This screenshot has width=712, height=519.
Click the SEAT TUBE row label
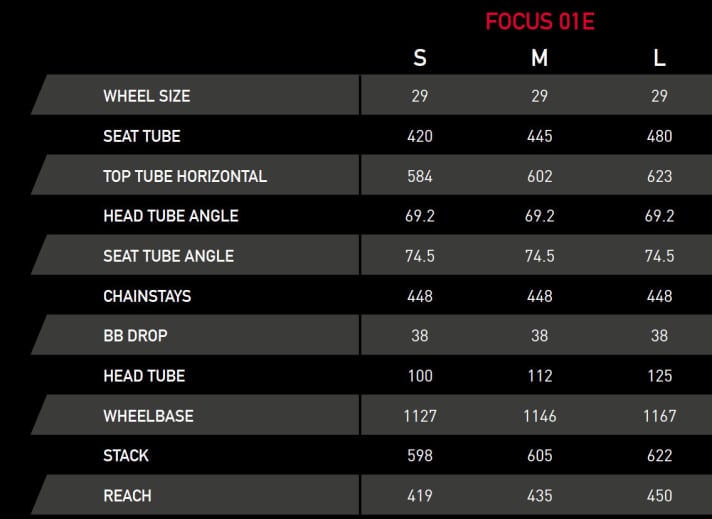click(142, 136)
